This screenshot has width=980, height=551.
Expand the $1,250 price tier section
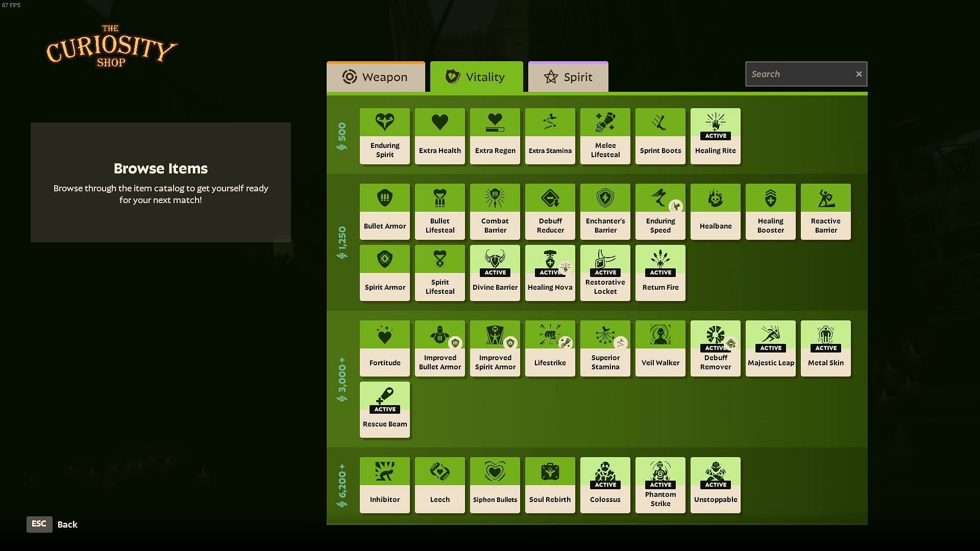coord(342,242)
